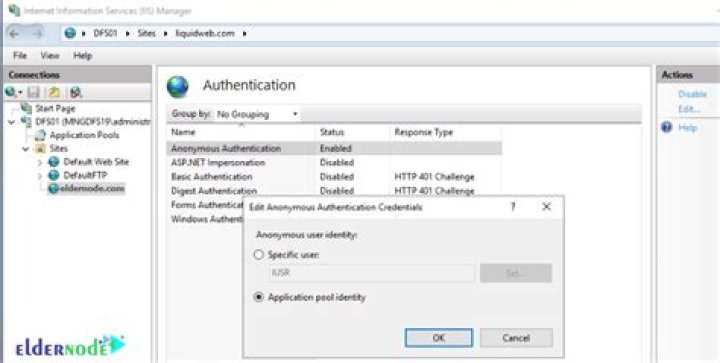Click the Start Page tree label
The height and width of the screenshot is (363, 720).
pyautogui.click(x=55, y=109)
